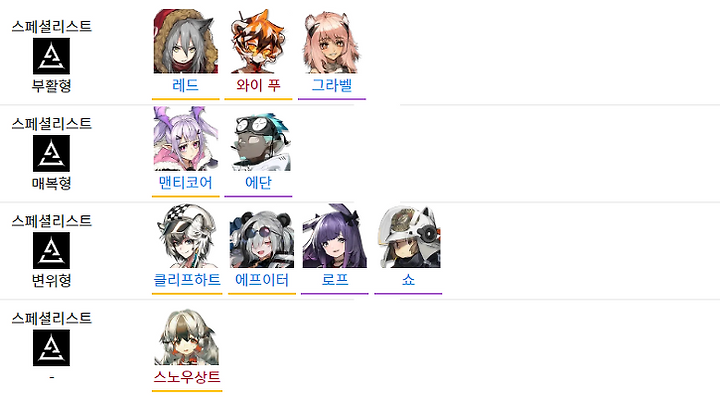720x402 pixels.
Task: Click the pink-haired 그라벨 portrait
Action: click(332, 41)
